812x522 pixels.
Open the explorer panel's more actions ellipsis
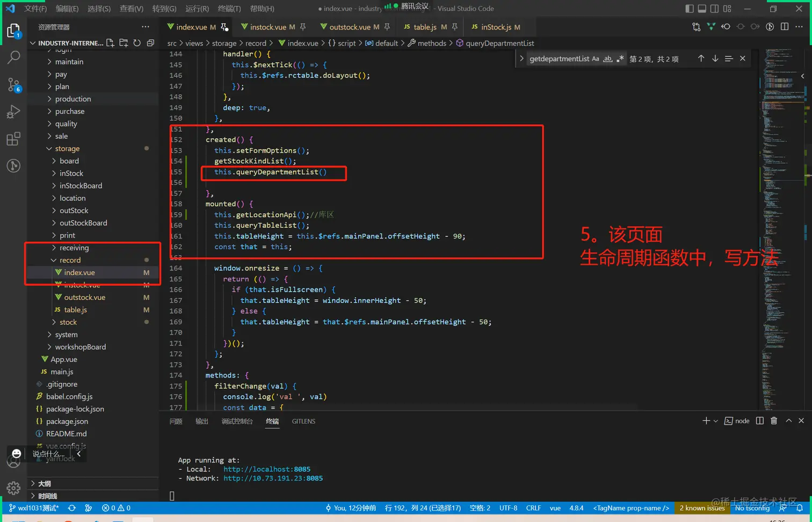pos(146,27)
